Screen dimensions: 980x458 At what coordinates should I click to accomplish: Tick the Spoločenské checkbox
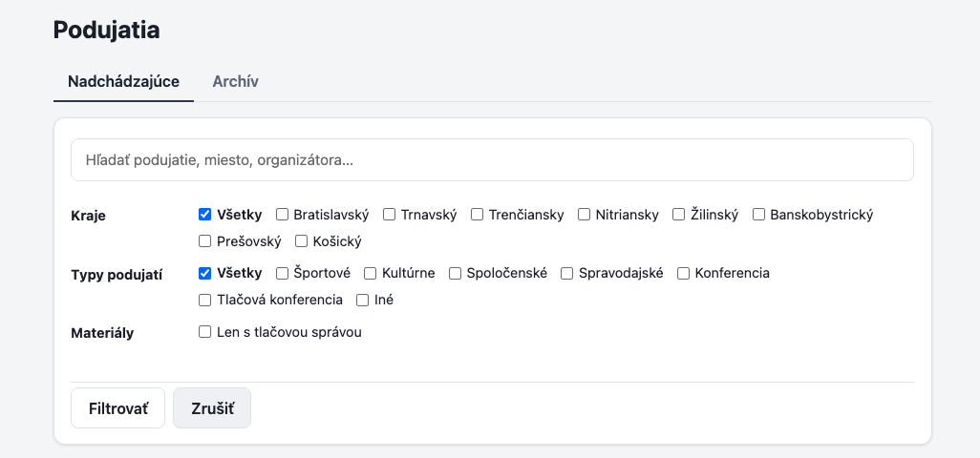tap(455, 273)
